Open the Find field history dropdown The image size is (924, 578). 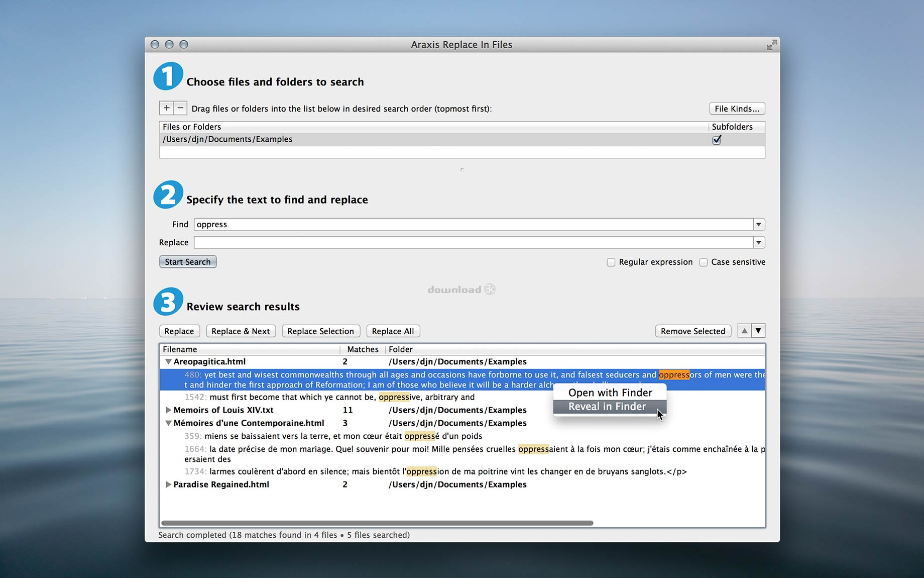(759, 224)
